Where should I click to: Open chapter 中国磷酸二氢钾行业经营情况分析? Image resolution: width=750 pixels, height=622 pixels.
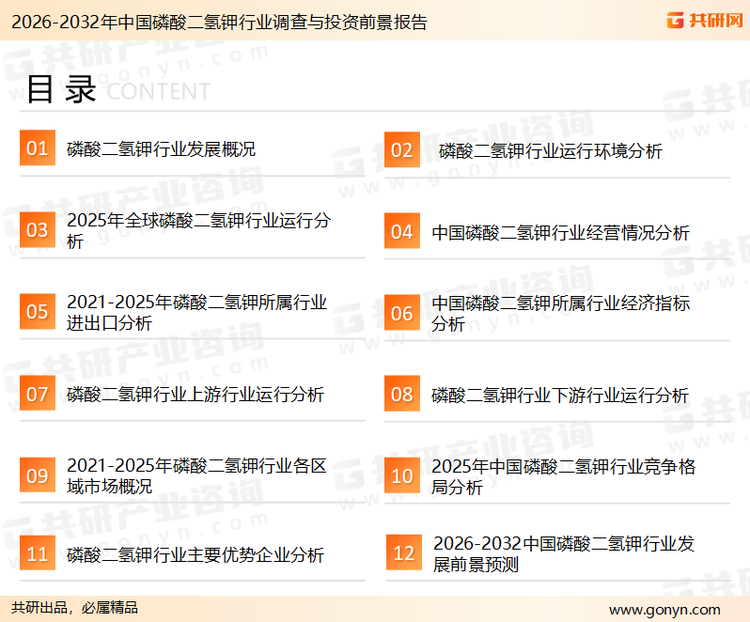tap(560, 233)
